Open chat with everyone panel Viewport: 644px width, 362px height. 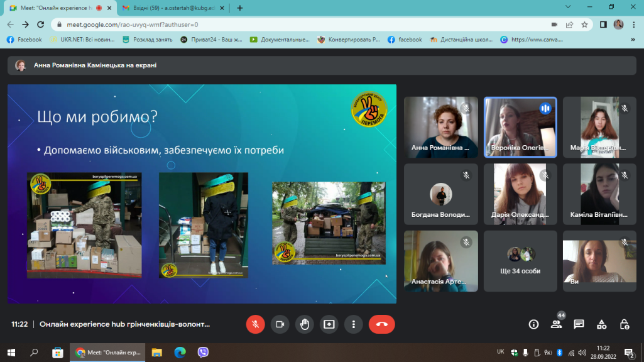pos(579,324)
